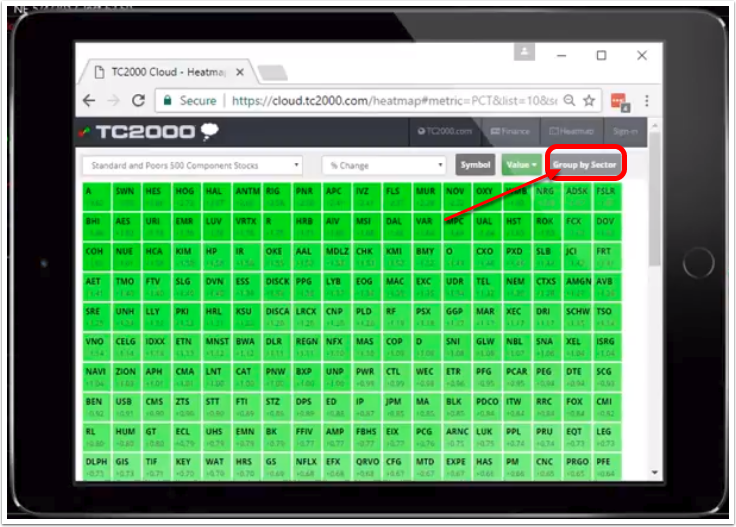The height and width of the screenshot is (527, 736).
Task: Click the browser forward arrow
Action: (114, 100)
